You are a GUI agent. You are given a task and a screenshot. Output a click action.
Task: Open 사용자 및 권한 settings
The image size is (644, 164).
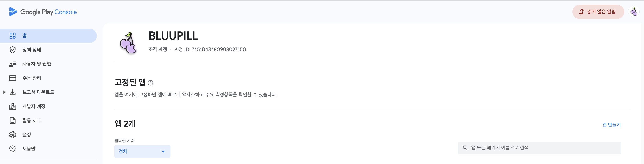tap(37, 64)
